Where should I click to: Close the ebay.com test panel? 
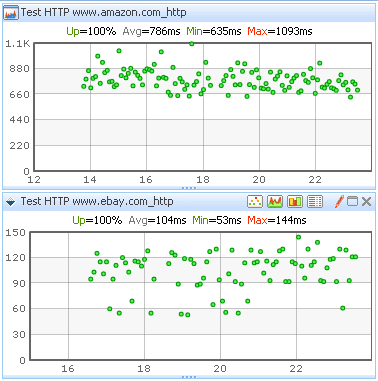tap(367, 202)
